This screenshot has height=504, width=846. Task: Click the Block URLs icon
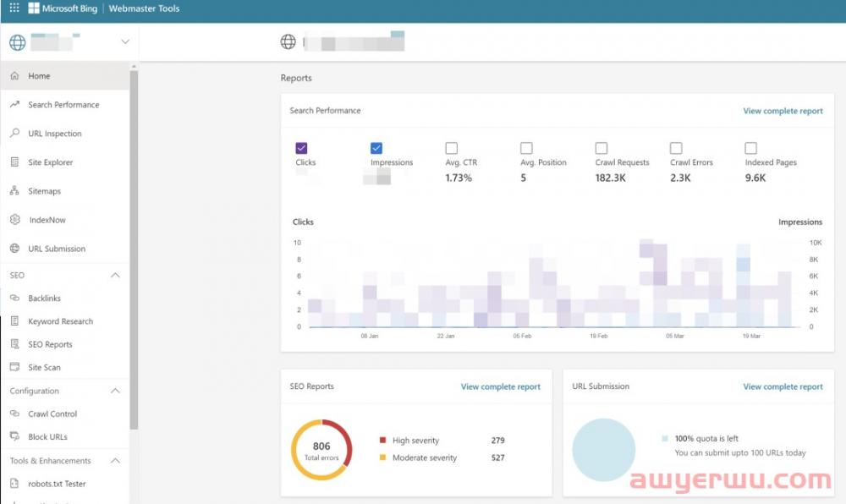coord(14,436)
